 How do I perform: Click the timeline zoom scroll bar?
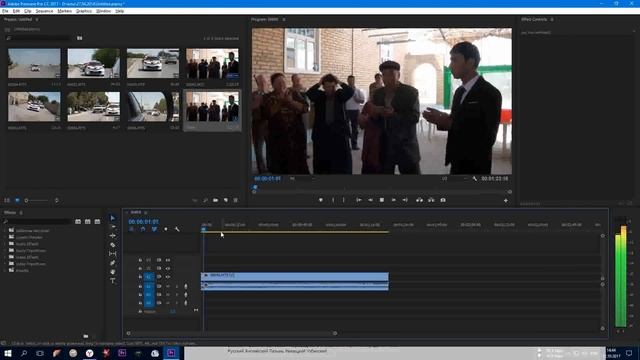(x=231, y=333)
